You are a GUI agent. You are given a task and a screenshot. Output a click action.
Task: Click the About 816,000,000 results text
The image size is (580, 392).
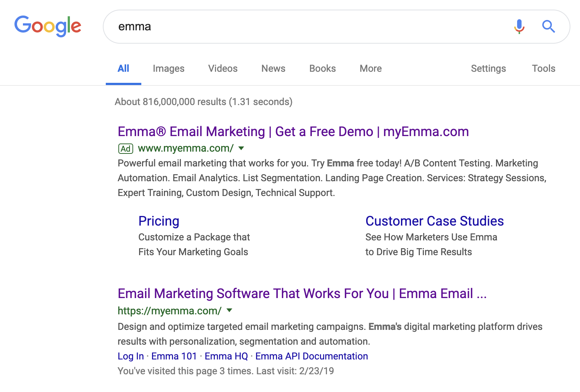203,102
